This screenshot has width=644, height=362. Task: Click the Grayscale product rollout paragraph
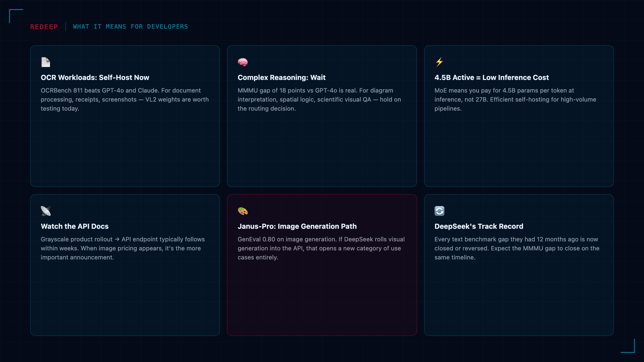[123, 248]
